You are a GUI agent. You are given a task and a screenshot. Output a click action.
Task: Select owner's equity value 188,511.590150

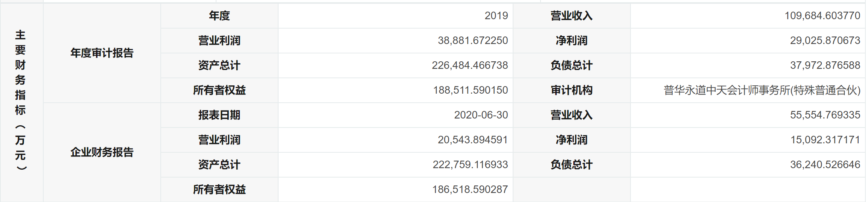pos(471,90)
